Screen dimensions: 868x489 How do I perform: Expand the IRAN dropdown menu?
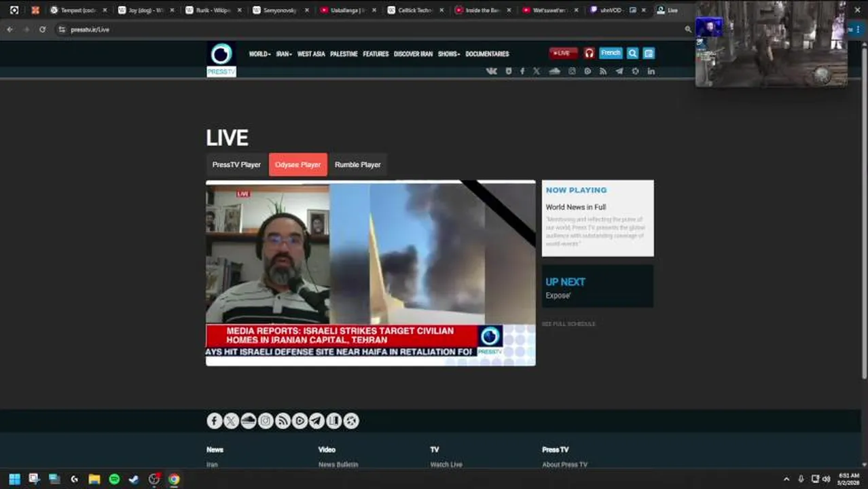(x=284, y=54)
